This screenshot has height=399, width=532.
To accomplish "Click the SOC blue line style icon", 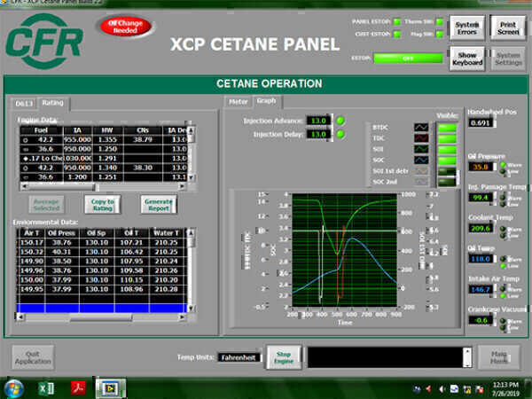I will pos(421,160).
